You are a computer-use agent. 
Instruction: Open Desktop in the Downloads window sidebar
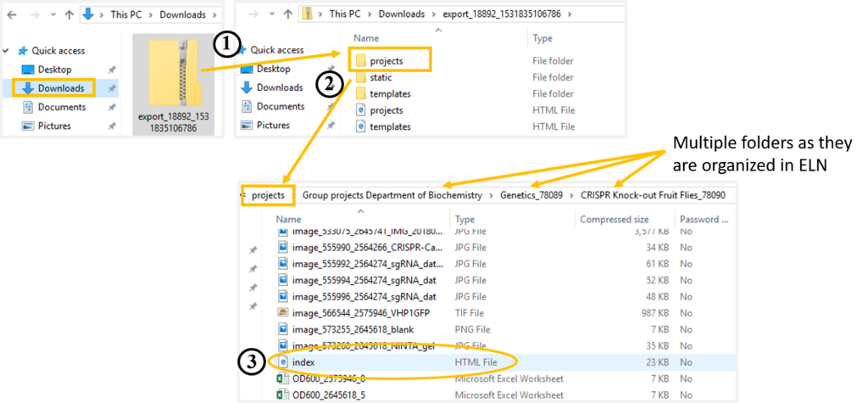point(54,70)
